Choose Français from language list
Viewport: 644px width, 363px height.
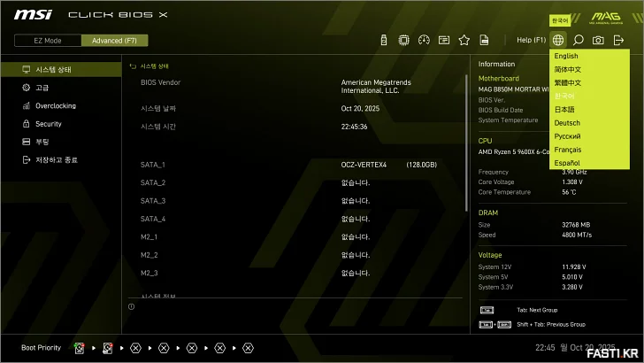point(589,150)
